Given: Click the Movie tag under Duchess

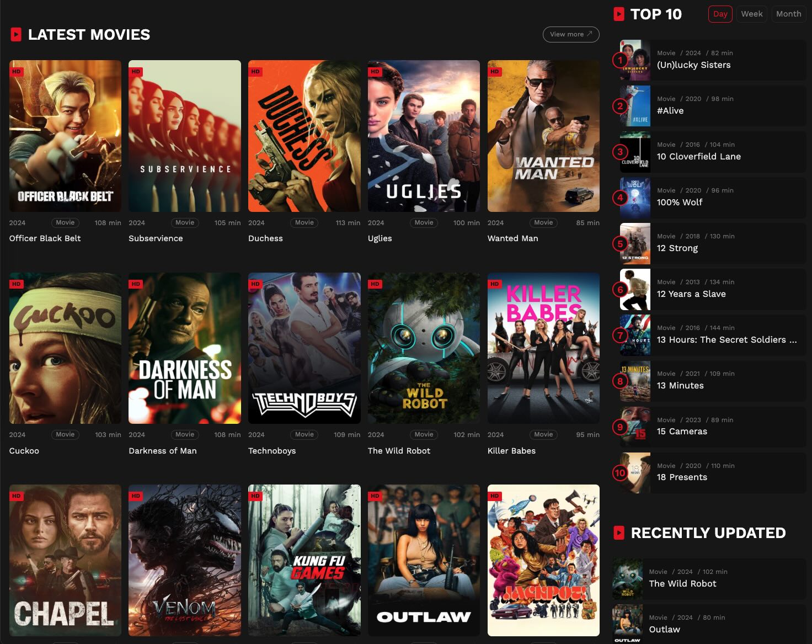Looking at the screenshot, I should pos(304,222).
